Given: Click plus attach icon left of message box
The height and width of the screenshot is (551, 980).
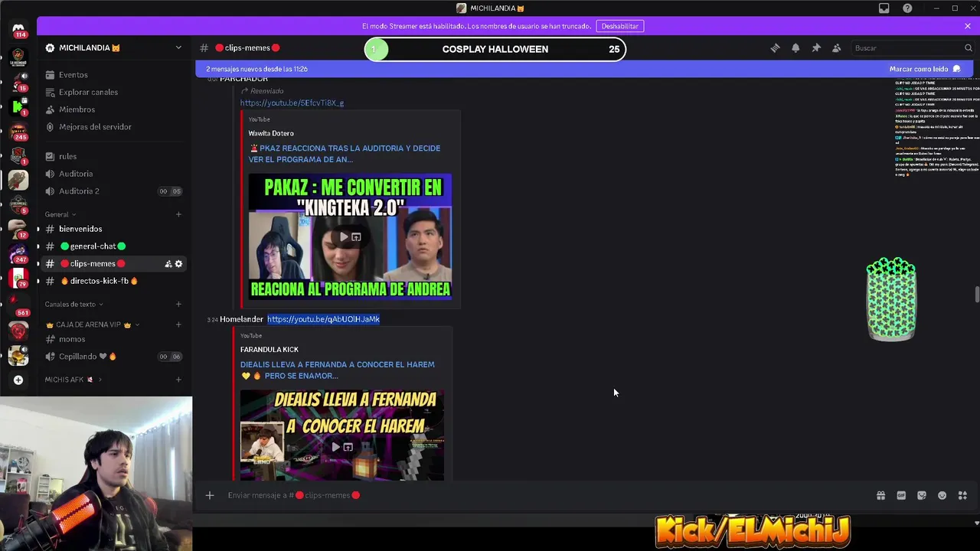Looking at the screenshot, I should pyautogui.click(x=210, y=495).
